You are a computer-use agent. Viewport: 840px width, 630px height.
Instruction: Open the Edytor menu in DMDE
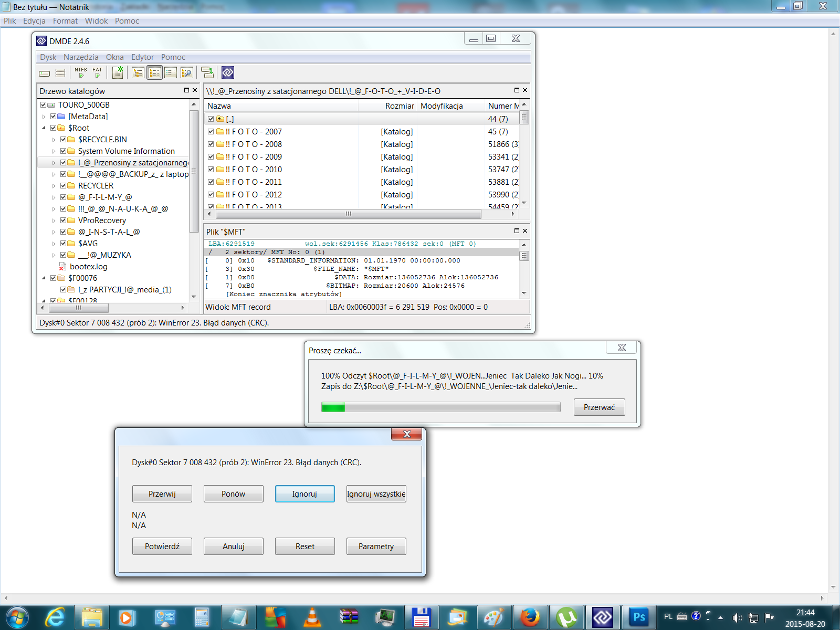click(142, 57)
